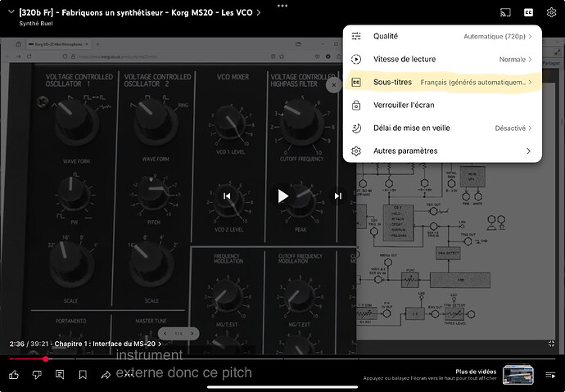The image size is (565, 392).
Task: Open Plus de vidéos thumbnail
Action: coord(518,374)
